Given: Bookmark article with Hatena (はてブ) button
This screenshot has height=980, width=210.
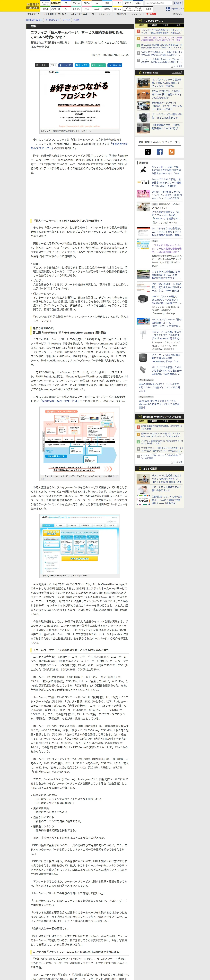Looking at the screenshot, I should [82, 65].
